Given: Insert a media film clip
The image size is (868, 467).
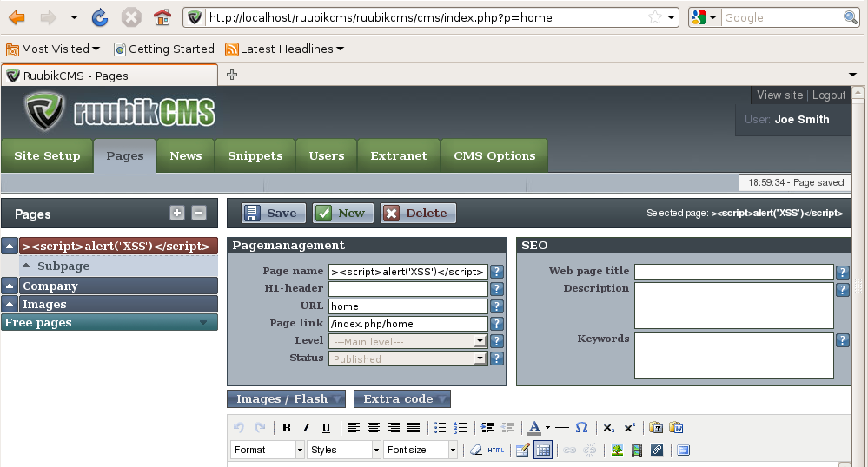Looking at the screenshot, I should point(637,450).
